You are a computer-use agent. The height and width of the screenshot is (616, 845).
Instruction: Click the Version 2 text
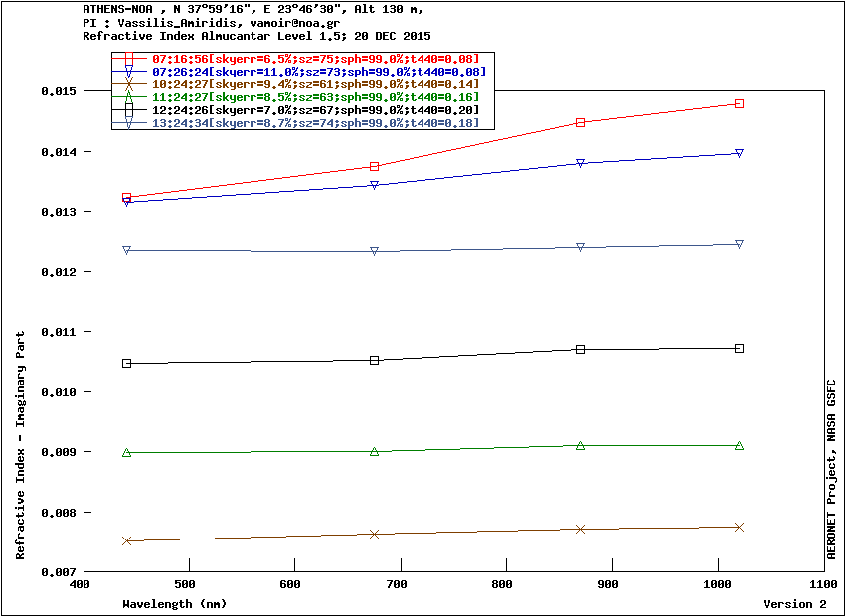[795, 604]
